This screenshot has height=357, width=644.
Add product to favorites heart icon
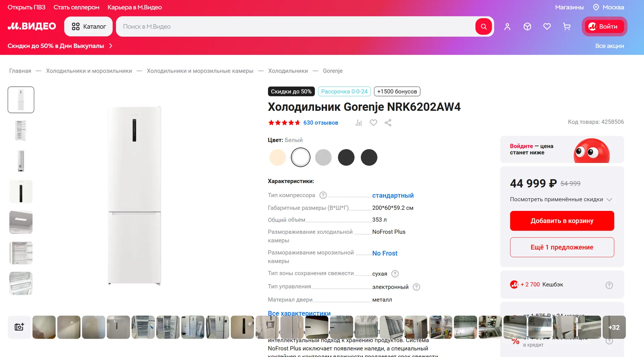coord(373,123)
